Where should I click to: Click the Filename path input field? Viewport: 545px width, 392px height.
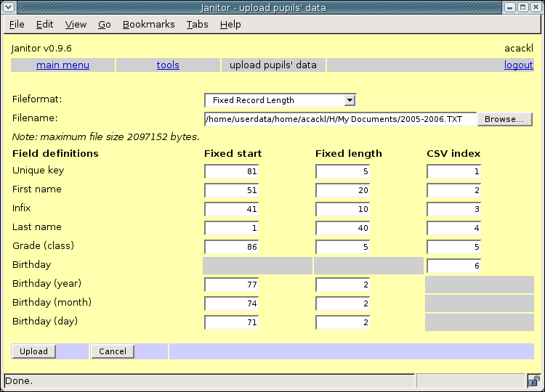pos(340,119)
